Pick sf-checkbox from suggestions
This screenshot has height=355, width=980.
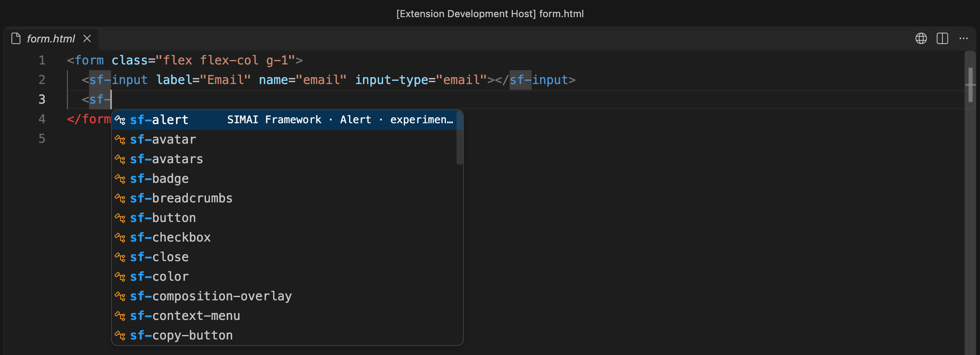pos(287,237)
